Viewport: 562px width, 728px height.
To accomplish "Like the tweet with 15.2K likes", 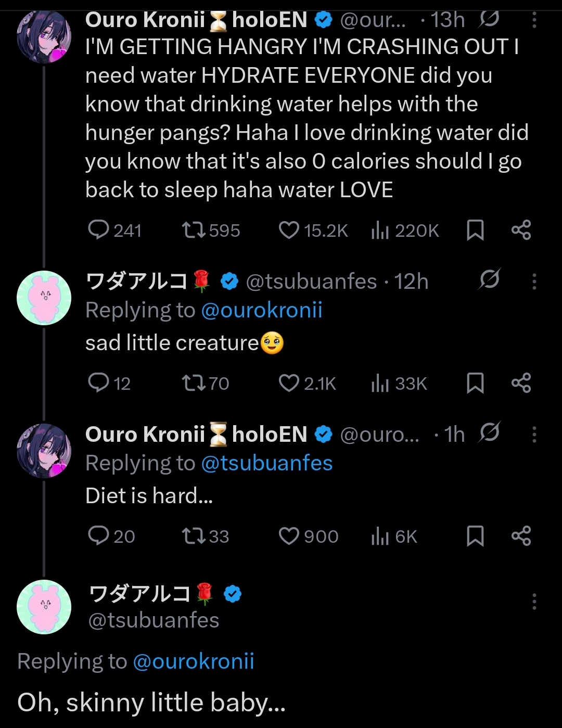I will coord(289,230).
